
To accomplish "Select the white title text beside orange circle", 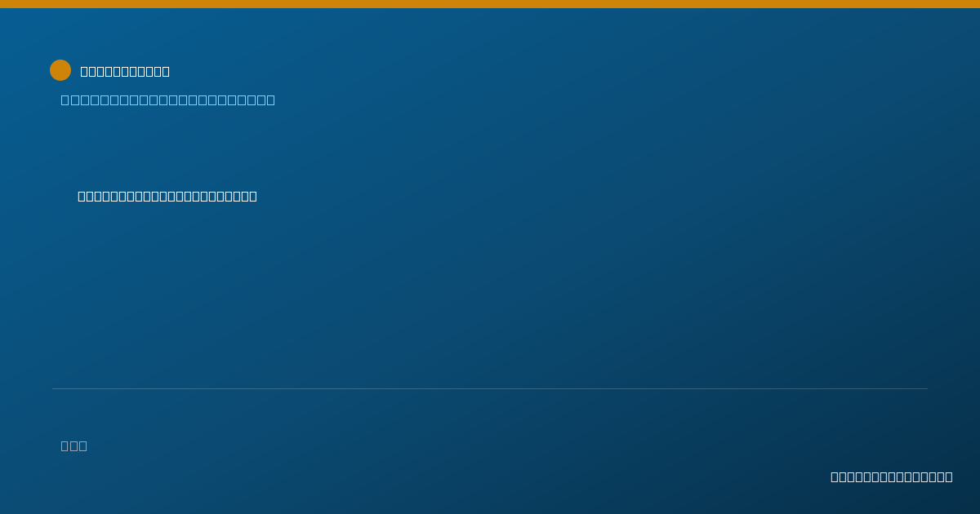I will (x=125, y=71).
